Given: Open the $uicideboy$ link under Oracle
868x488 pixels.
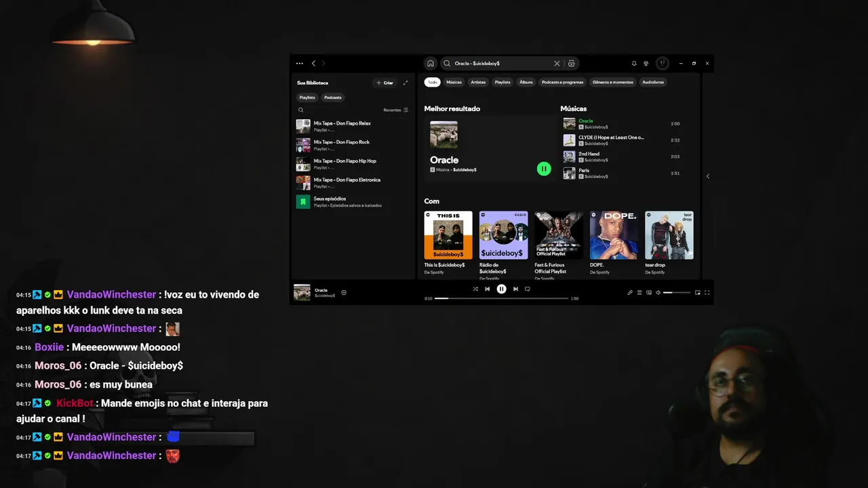Looking at the screenshot, I should (x=465, y=169).
